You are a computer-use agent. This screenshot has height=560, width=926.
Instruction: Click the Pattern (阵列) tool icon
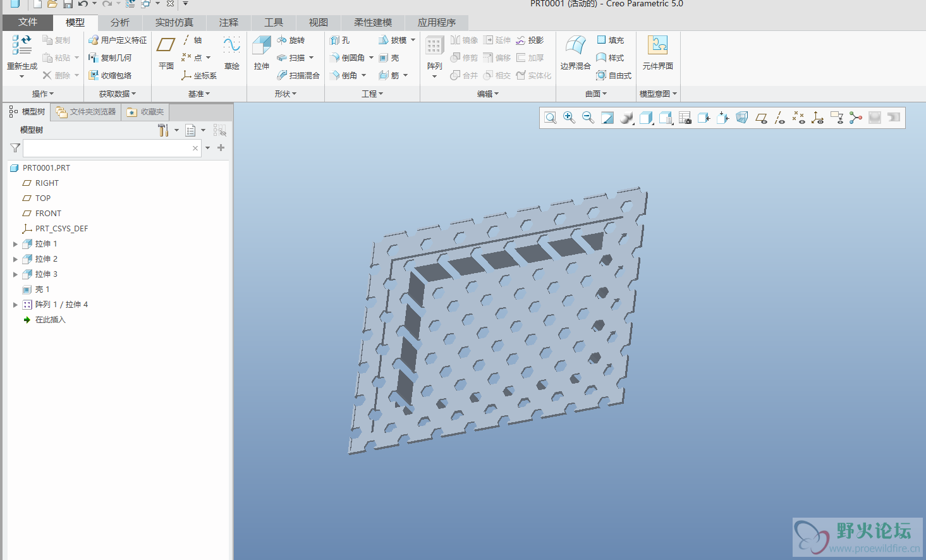point(434,46)
